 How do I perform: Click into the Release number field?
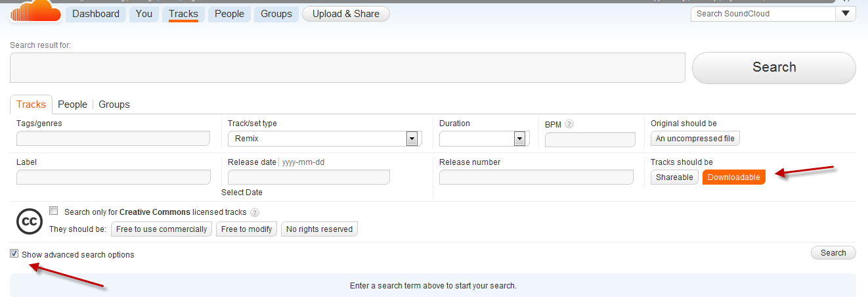pyautogui.click(x=536, y=177)
